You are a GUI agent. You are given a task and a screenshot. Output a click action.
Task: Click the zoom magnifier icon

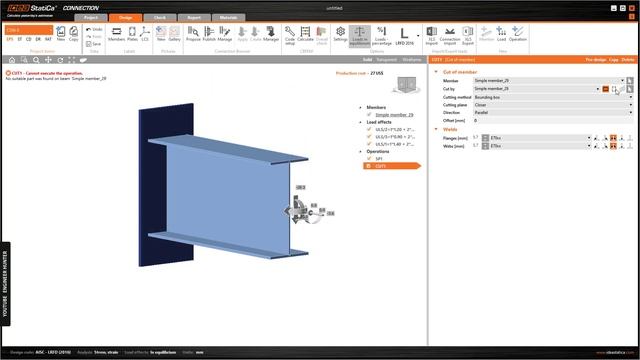tap(36, 60)
